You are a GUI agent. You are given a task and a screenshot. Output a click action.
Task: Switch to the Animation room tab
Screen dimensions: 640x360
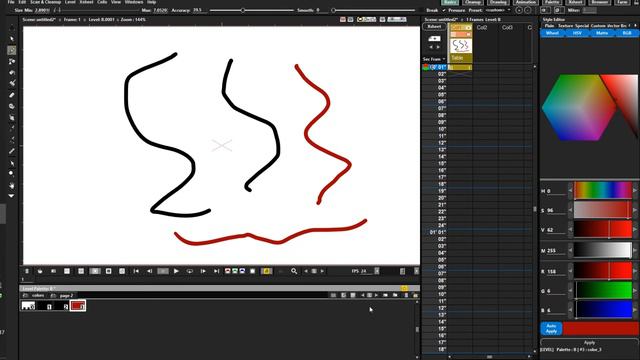pyautogui.click(x=525, y=2)
